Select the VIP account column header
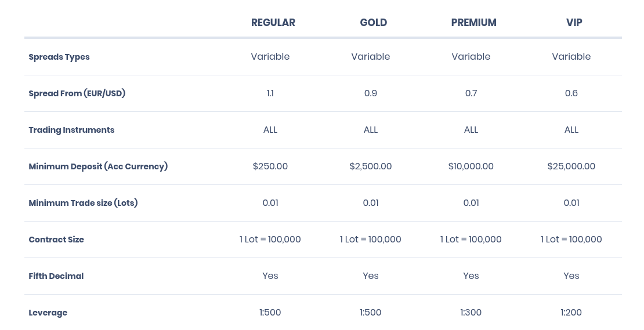The width and height of the screenshot is (644, 330). pos(574,23)
